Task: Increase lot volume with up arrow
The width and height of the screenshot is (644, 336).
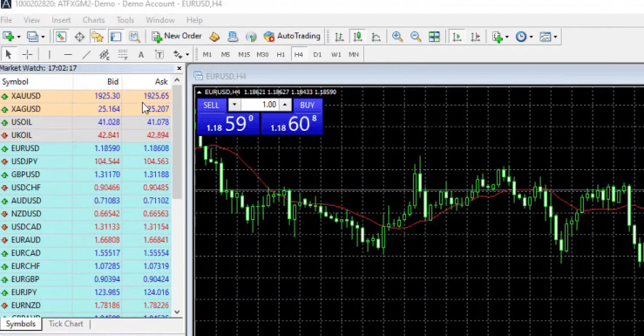Action: pyautogui.click(x=285, y=105)
